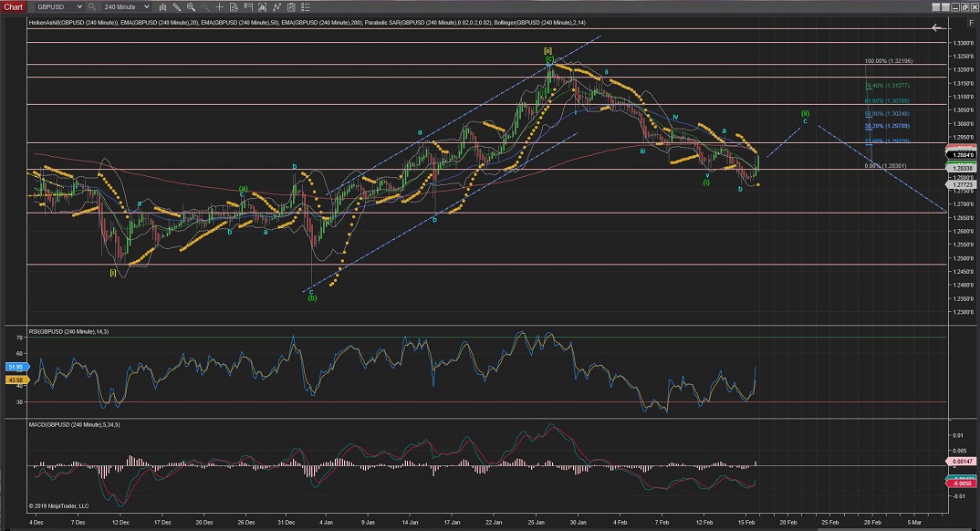
Task: Open the Indicators icon
Action: click(x=276, y=7)
